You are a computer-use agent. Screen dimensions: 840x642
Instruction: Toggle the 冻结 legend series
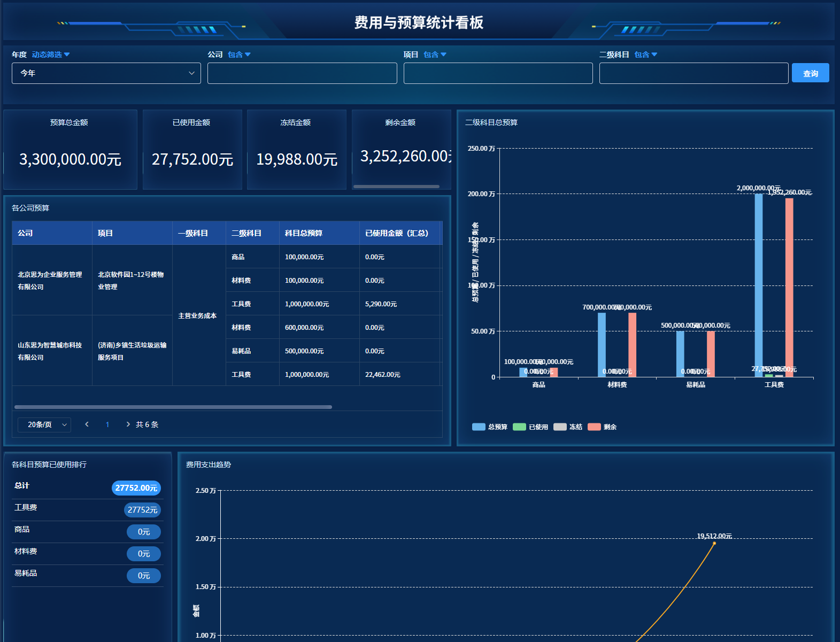(568, 427)
